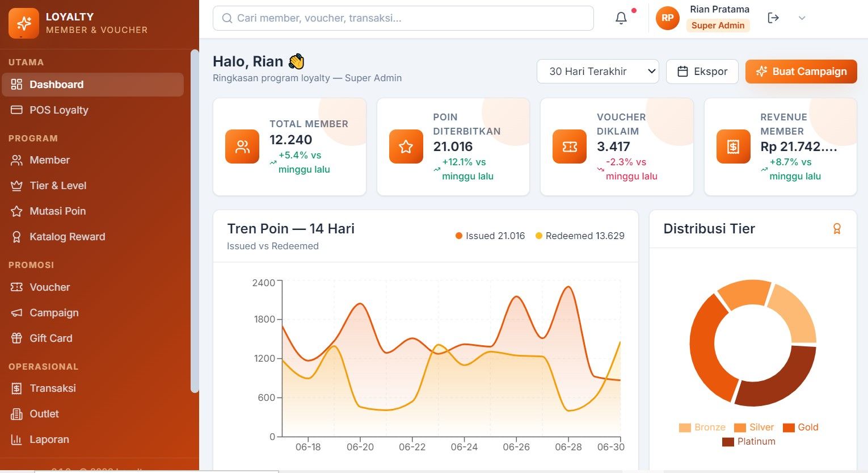Click the search member, voucher, transaksi field
868x473 pixels.
[x=403, y=18]
